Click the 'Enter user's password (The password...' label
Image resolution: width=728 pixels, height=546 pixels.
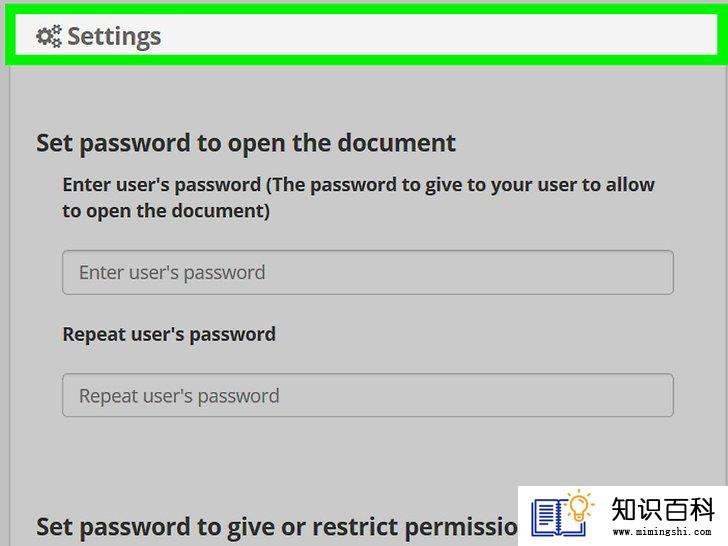[x=358, y=198]
